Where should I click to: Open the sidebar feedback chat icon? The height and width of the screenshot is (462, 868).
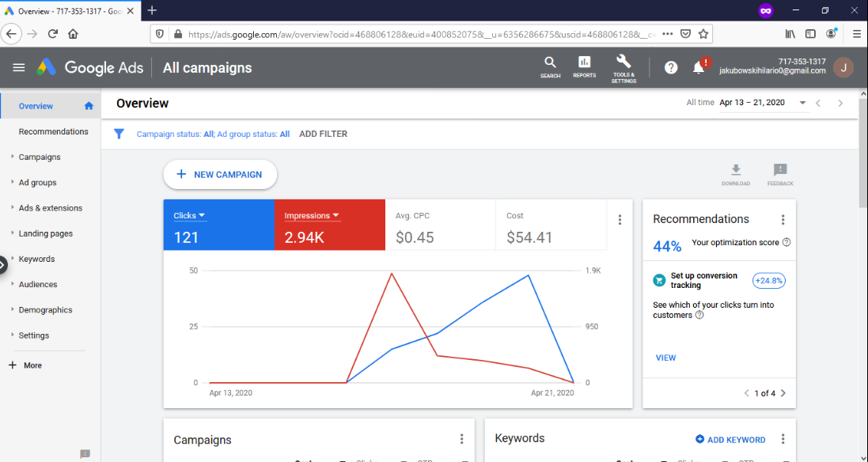click(x=85, y=454)
